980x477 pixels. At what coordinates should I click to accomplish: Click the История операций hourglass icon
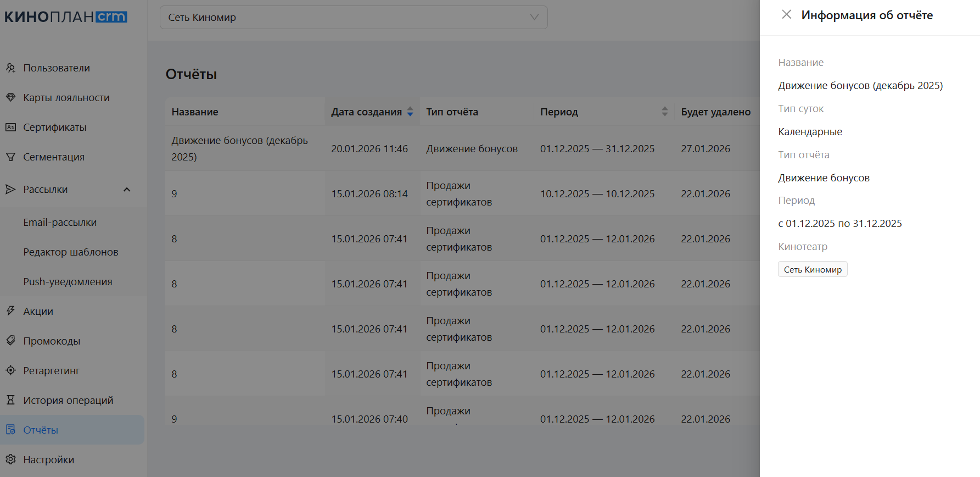pos(10,400)
